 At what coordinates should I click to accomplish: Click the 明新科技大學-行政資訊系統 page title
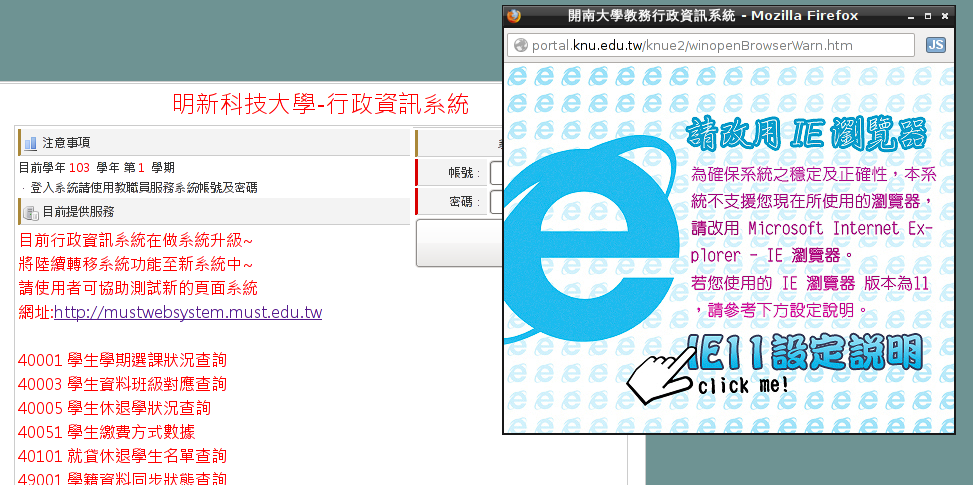pos(321,104)
